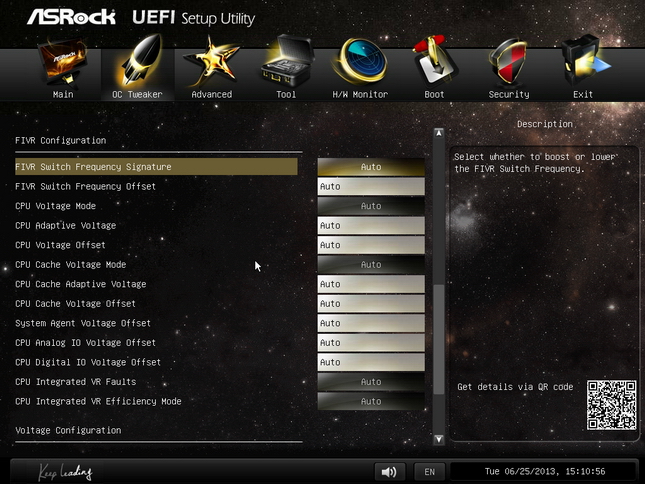Click the System Agent Voltage Offset value field
Viewport: 645px width, 484px height.
(371, 323)
